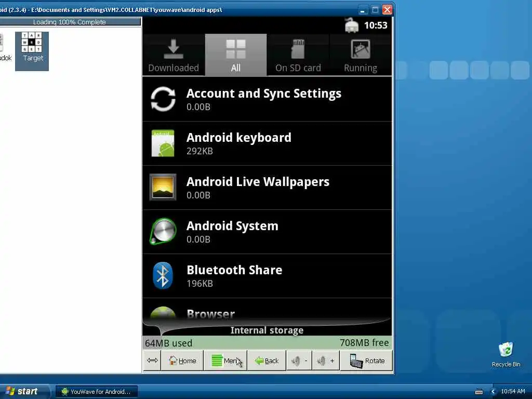Viewport: 532px width, 399px height.
Task: Click the Android debug icon in the status bar
Action: pyautogui.click(x=352, y=25)
